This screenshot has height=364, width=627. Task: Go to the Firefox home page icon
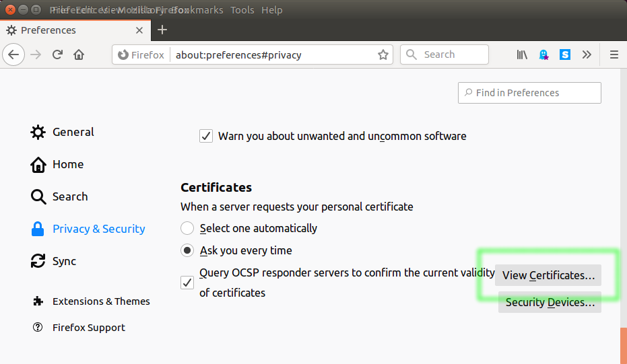point(79,54)
